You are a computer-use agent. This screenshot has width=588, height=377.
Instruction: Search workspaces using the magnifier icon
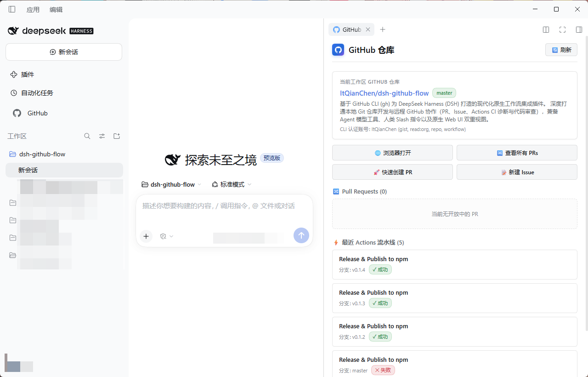[x=87, y=136]
